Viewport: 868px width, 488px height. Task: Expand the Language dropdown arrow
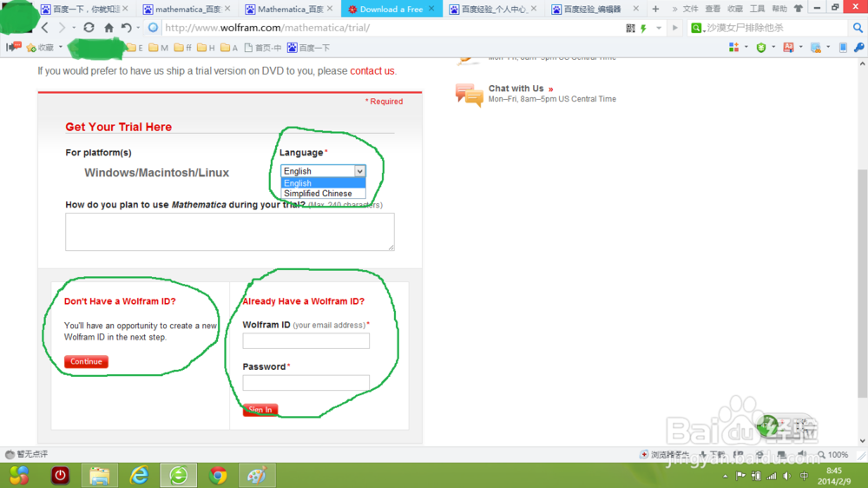[x=360, y=171]
